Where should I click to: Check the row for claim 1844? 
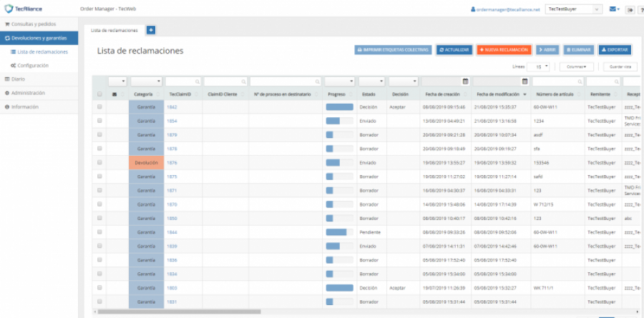tap(99, 232)
